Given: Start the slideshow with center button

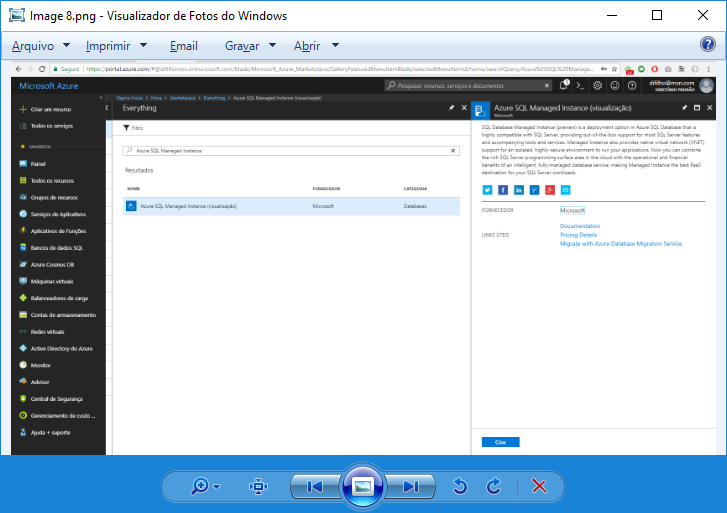Looking at the screenshot, I should coord(363,486).
